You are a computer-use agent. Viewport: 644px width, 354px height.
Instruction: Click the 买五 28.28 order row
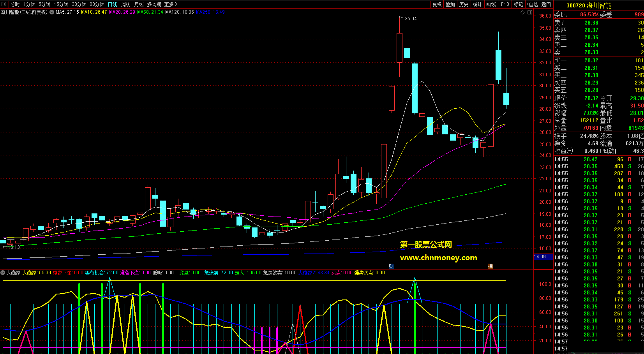(599, 90)
